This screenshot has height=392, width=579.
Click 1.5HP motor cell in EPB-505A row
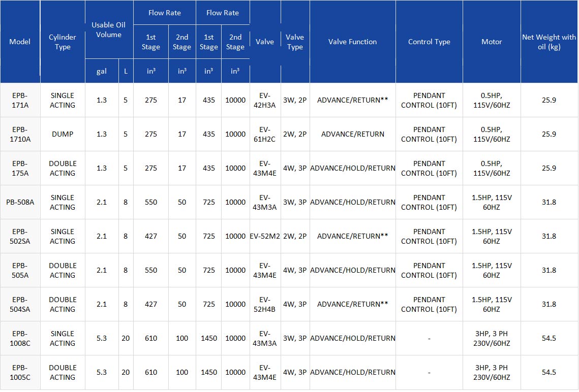pyautogui.click(x=492, y=270)
